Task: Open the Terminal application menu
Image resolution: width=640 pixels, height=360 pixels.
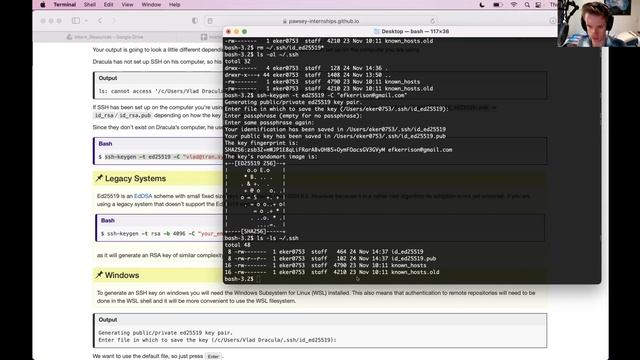Action: pyautogui.click(x=64, y=5)
